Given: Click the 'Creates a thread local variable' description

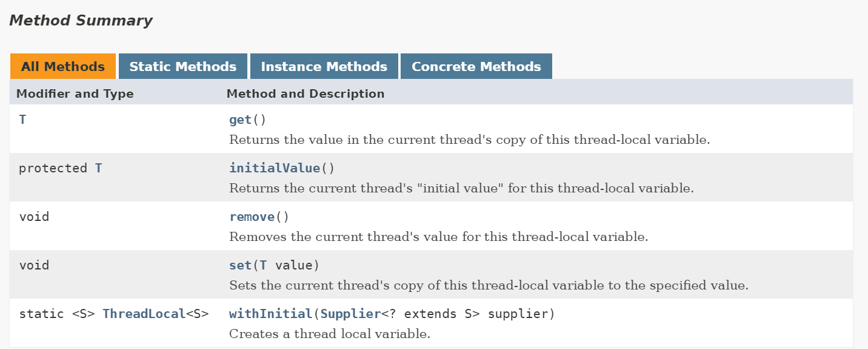Looking at the screenshot, I should 329,333.
